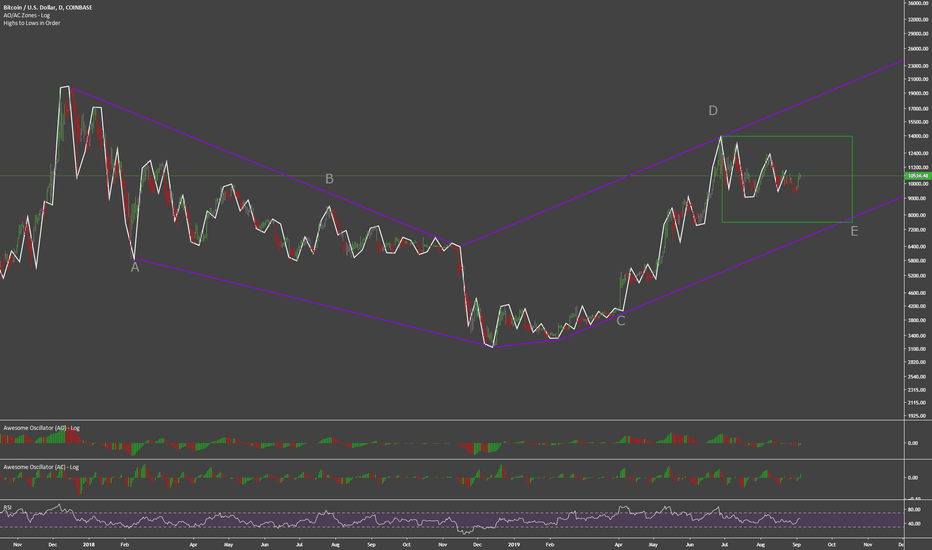Image resolution: width=932 pixels, height=550 pixels.
Task: Click the 17000.00 price scale label
Action: click(x=918, y=109)
